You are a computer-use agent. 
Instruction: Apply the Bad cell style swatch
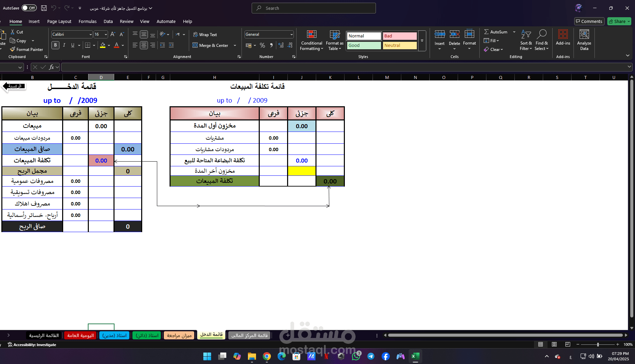click(400, 36)
